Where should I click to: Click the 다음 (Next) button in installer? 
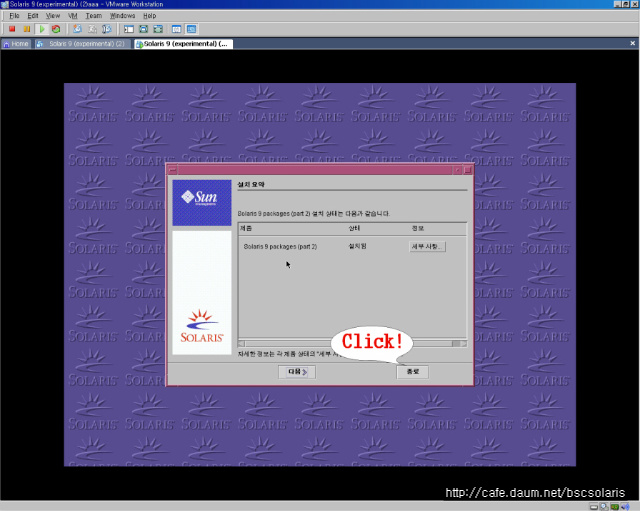click(x=297, y=372)
